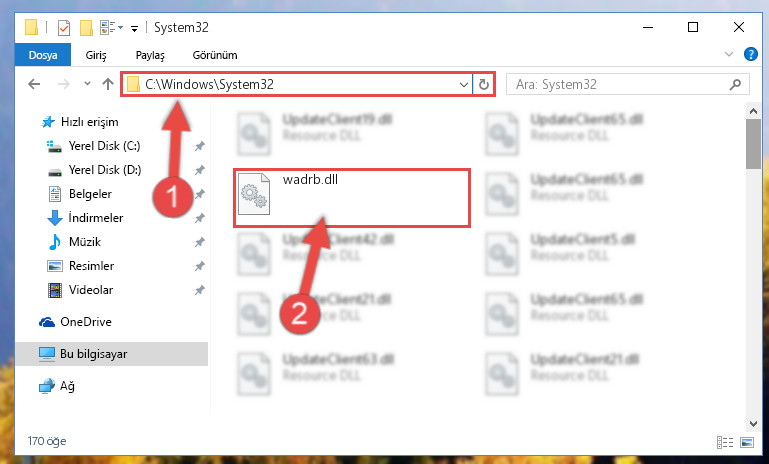
Task: Select the Properties quick access icon
Action: (x=64, y=27)
